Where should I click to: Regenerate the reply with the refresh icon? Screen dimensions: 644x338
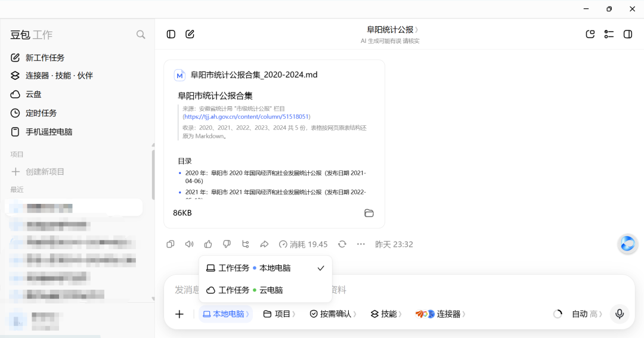point(342,244)
